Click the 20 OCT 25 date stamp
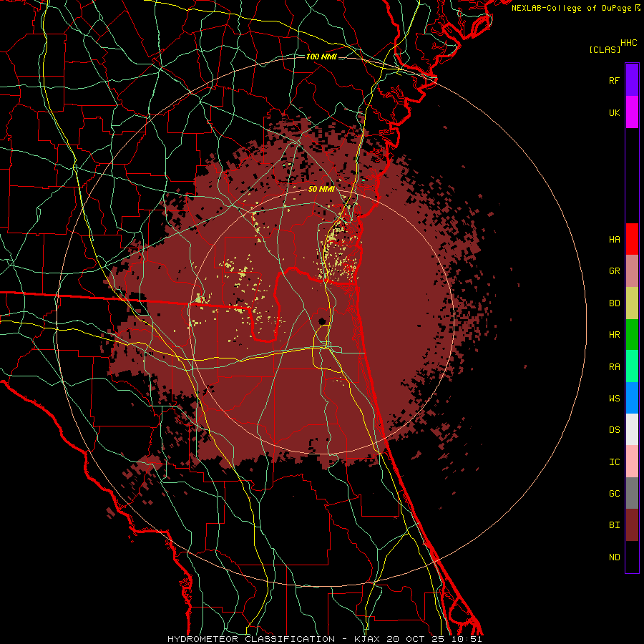The width and height of the screenshot is (644, 644). [x=416, y=639]
